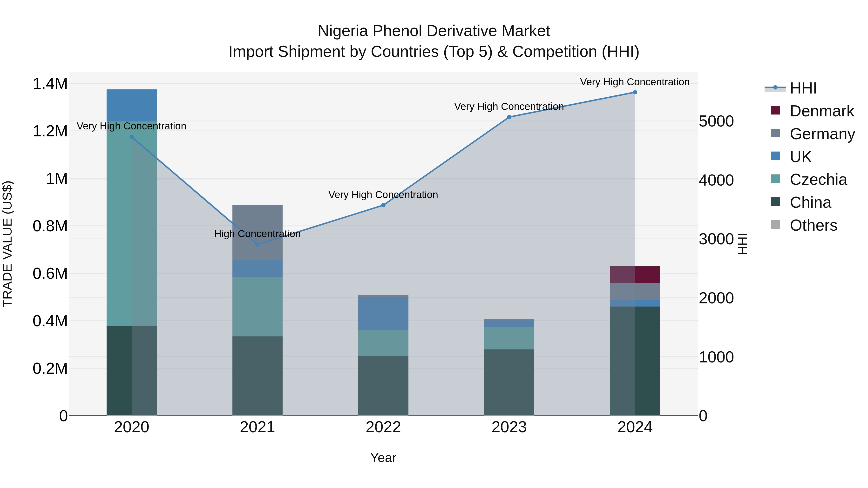Select the China segment of the 2020 bar
This screenshot has height=488, width=868.
(x=132, y=370)
